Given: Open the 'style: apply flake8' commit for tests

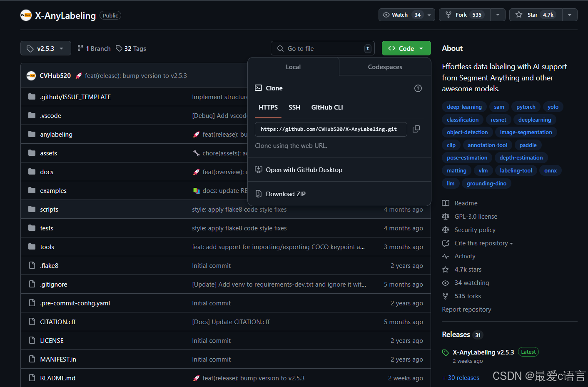Looking at the screenshot, I should (x=239, y=228).
